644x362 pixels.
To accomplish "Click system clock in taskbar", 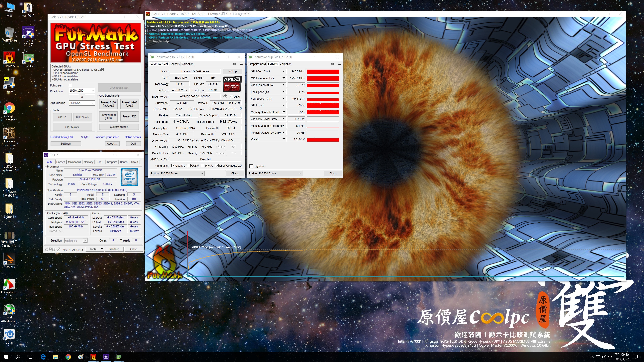I will 622,357.
